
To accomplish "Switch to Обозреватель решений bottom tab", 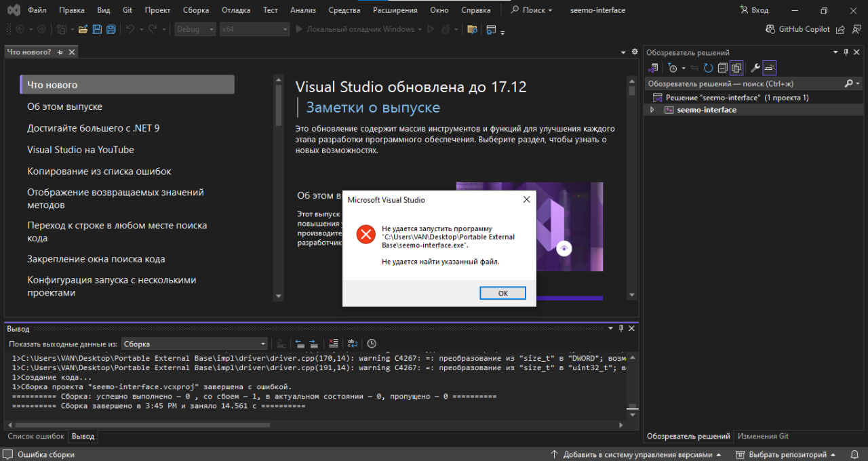I will pyautogui.click(x=688, y=437).
